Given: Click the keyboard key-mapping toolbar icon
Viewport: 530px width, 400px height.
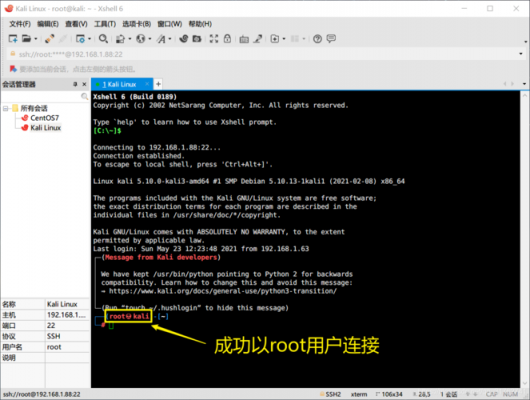Looking at the screenshot, I should (x=244, y=39).
